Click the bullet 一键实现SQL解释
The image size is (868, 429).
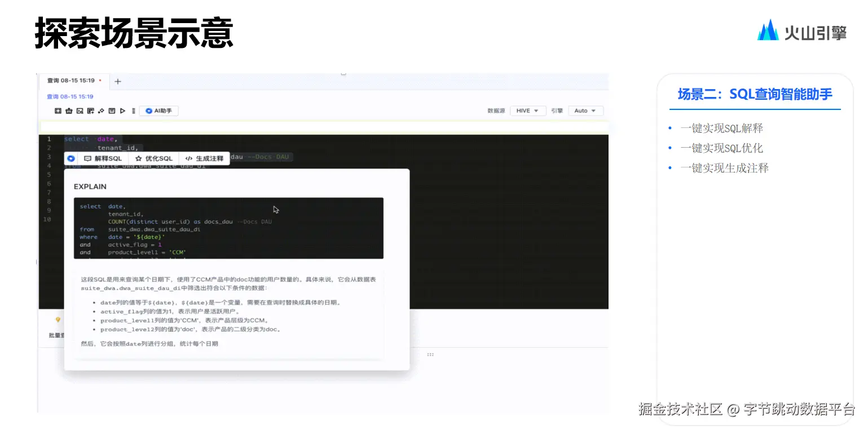[x=721, y=128]
